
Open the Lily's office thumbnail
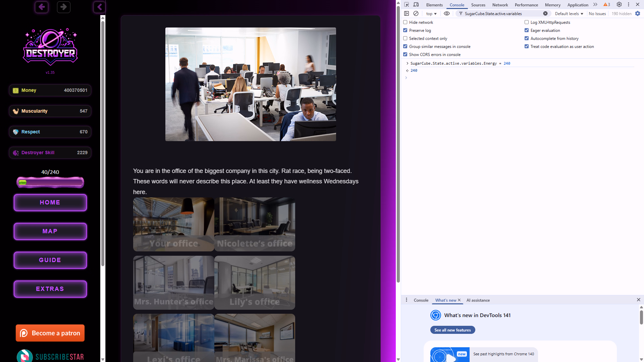tap(255, 283)
